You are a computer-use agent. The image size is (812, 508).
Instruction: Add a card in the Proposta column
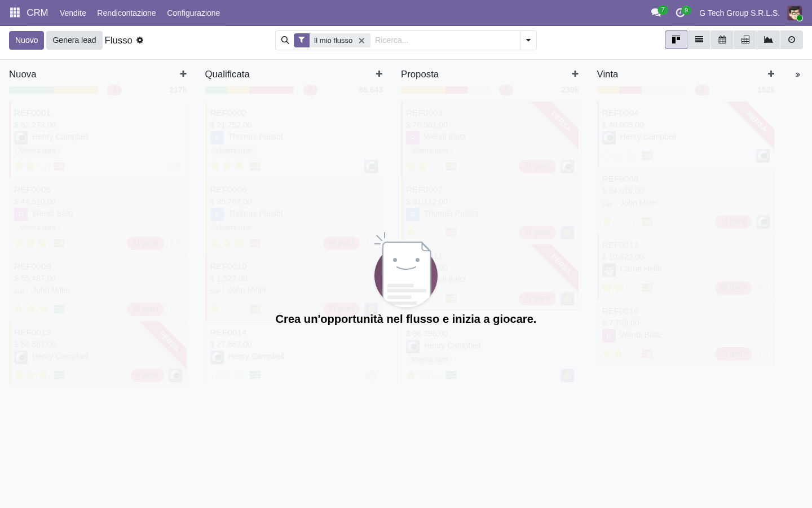(x=575, y=74)
